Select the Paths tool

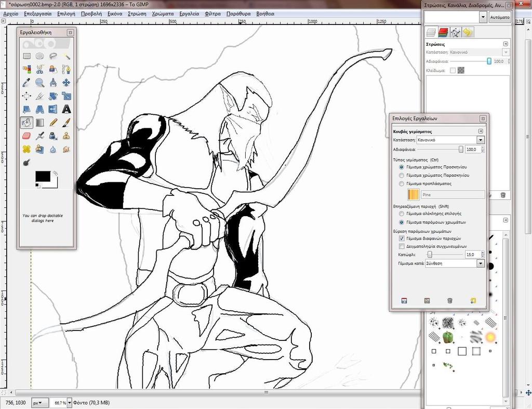coord(66,69)
